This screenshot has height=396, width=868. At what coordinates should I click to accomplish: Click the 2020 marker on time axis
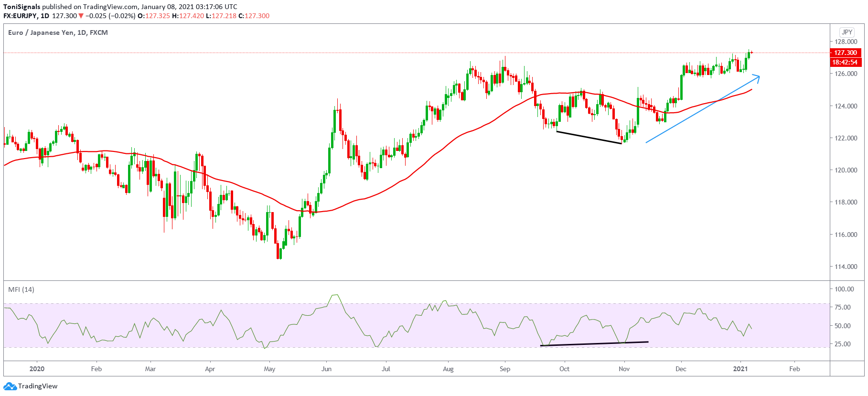pos(37,369)
